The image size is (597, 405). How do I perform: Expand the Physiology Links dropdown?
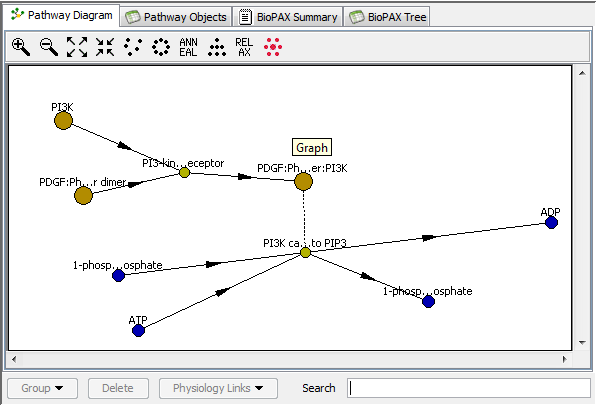click(x=218, y=388)
